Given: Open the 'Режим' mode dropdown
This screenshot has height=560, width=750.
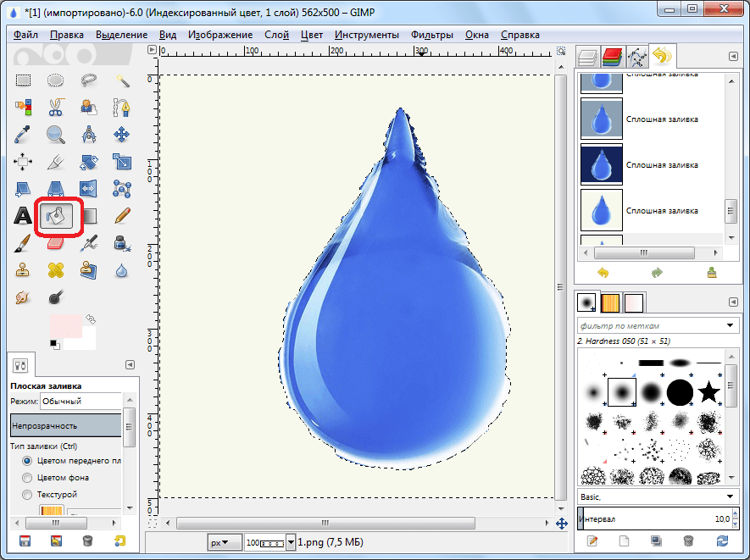Looking at the screenshot, I should pos(81,401).
